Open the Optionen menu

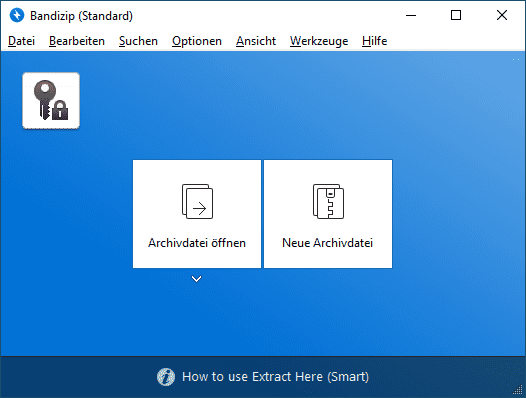(197, 41)
